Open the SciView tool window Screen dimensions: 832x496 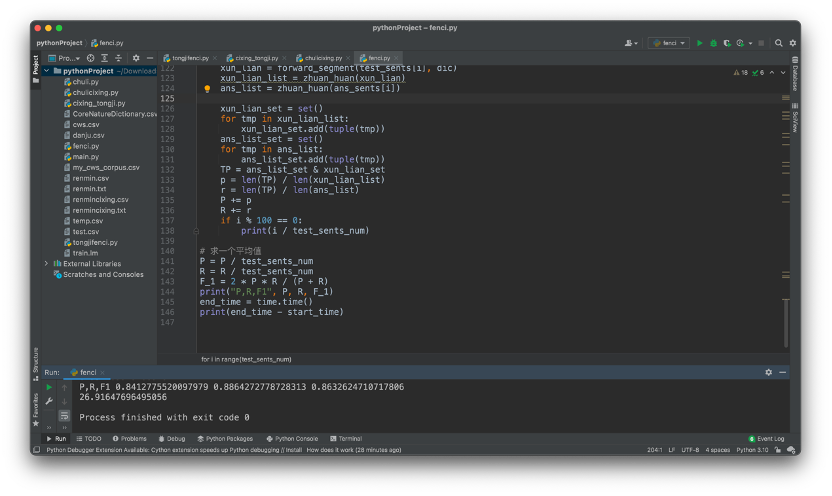pyautogui.click(x=795, y=118)
